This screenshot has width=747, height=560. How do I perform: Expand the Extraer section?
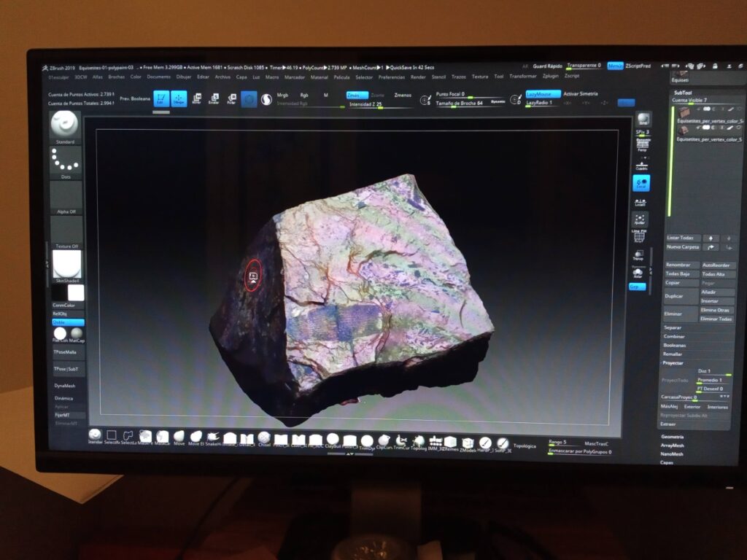[x=667, y=424]
